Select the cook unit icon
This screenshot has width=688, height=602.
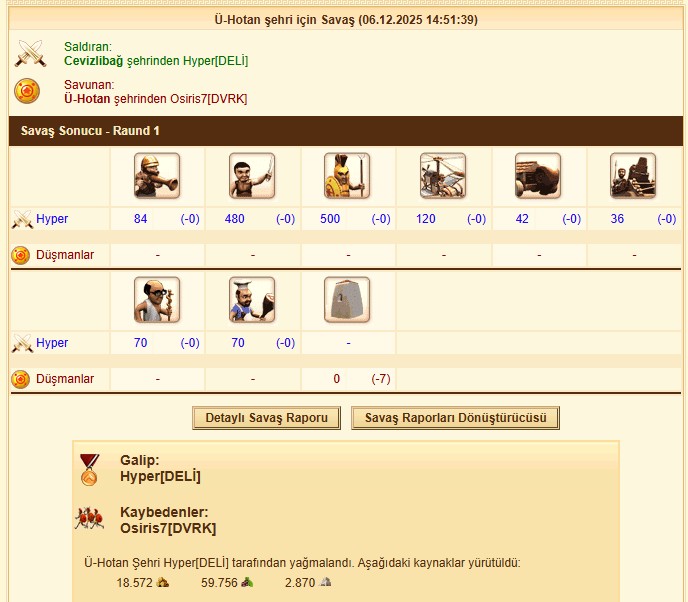252,300
